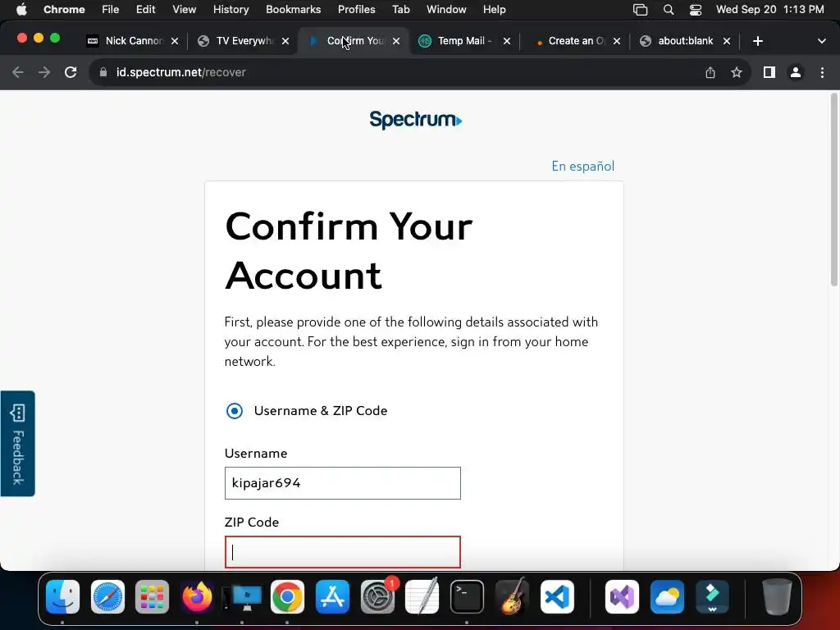Open Finder from the Dock
840x630 pixels.
point(62,597)
